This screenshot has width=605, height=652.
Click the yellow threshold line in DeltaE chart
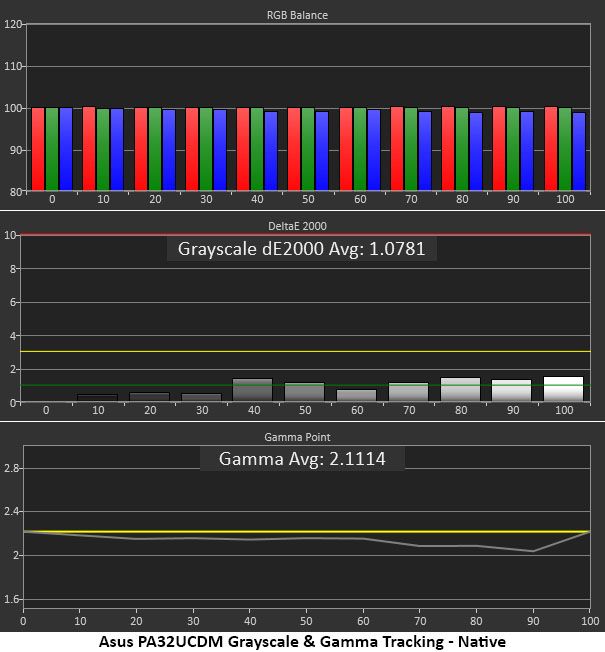[x=306, y=352]
